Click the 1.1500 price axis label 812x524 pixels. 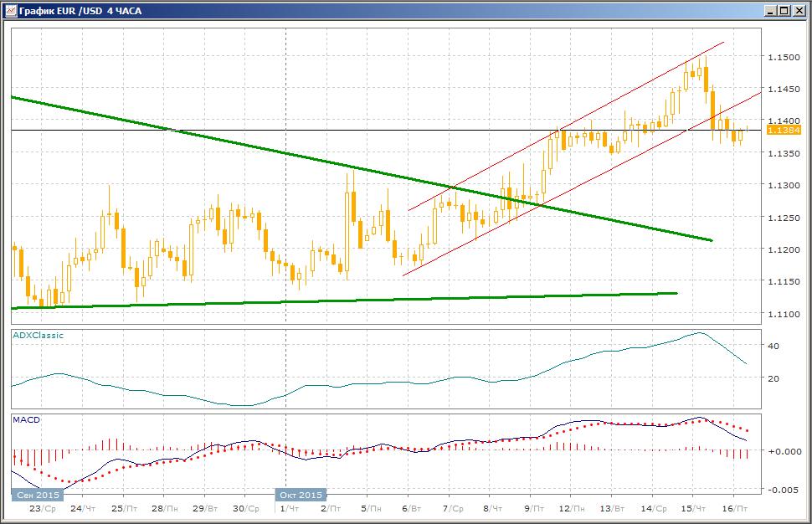coord(783,57)
